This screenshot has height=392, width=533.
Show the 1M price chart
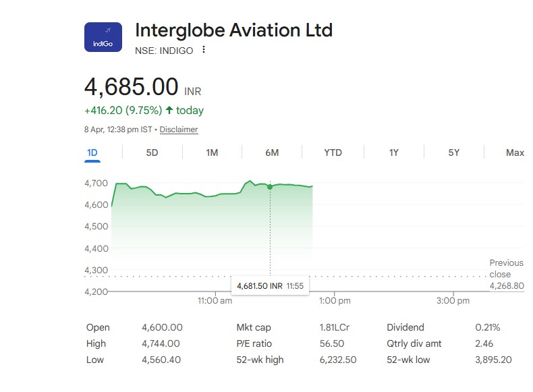coord(212,152)
